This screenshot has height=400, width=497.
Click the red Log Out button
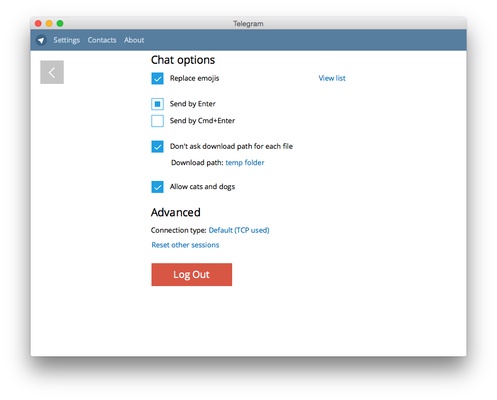point(192,274)
